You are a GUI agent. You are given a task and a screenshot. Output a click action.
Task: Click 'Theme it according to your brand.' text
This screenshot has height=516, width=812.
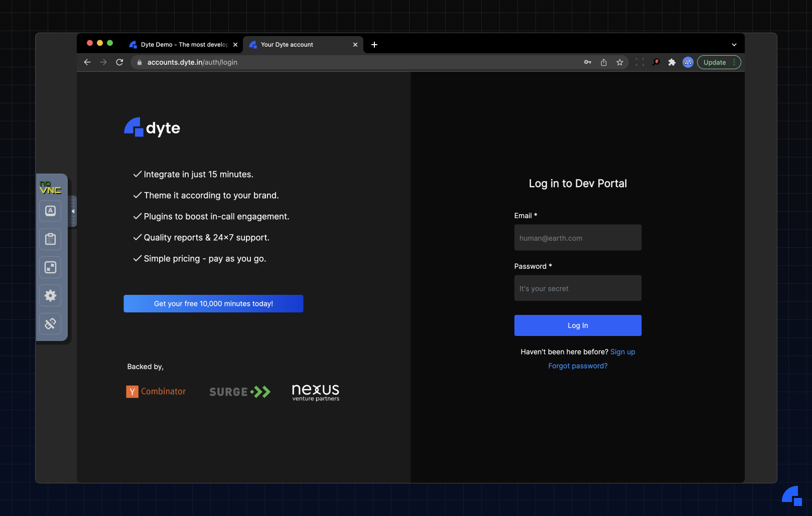coord(211,195)
